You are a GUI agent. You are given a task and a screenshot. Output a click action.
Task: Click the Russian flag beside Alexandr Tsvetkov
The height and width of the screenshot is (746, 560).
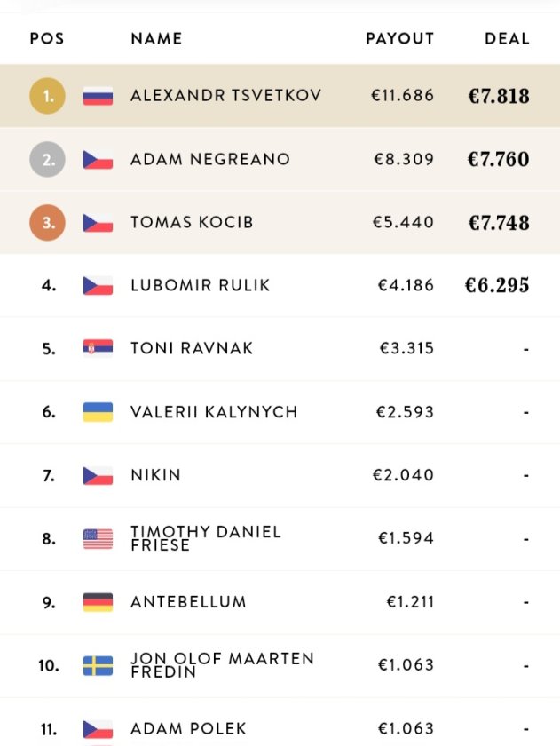[98, 96]
